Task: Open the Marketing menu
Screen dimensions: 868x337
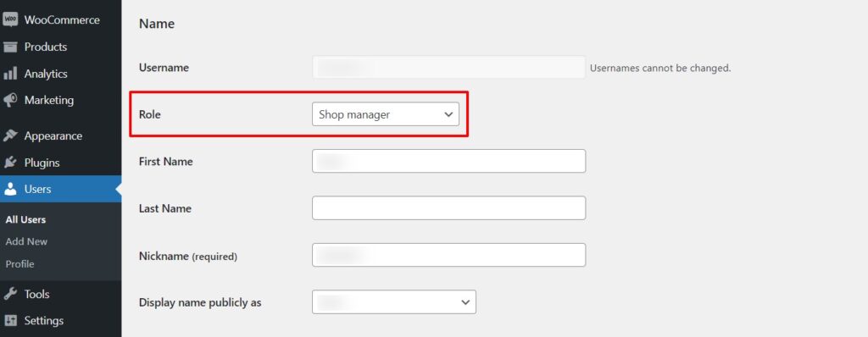Action: [61, 100]
